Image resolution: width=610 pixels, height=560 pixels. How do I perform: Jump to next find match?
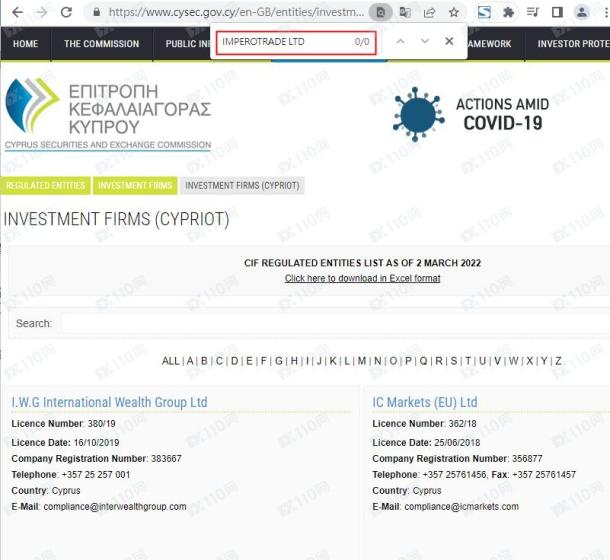(425, 41)
